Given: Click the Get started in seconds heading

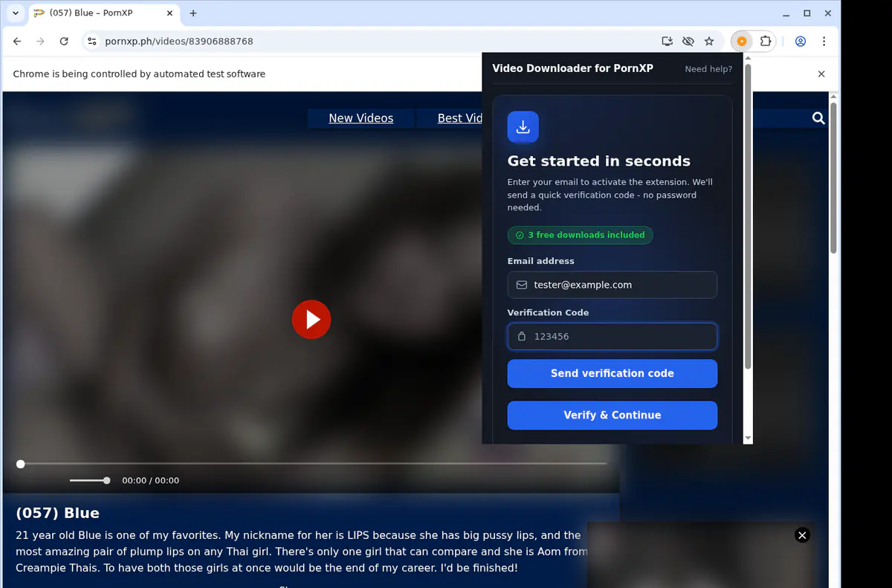Looking at the screenshot, I should (x=599, y=161).
